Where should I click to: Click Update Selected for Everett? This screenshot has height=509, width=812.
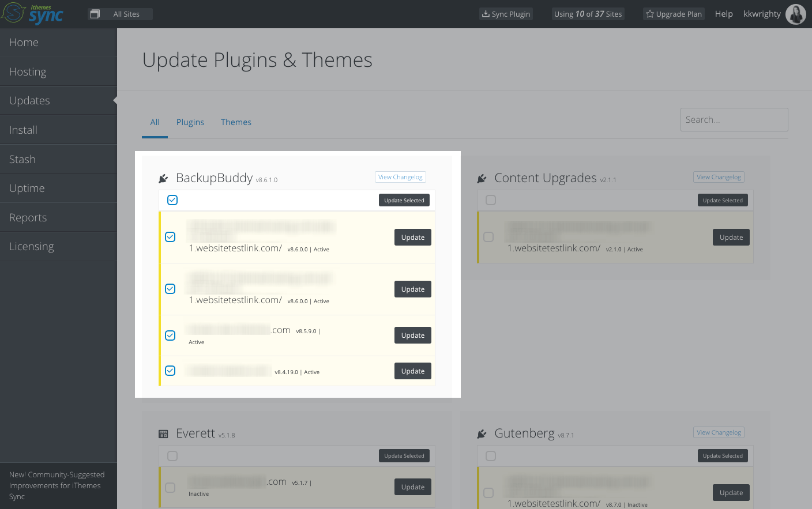click(x=404, y=456)
